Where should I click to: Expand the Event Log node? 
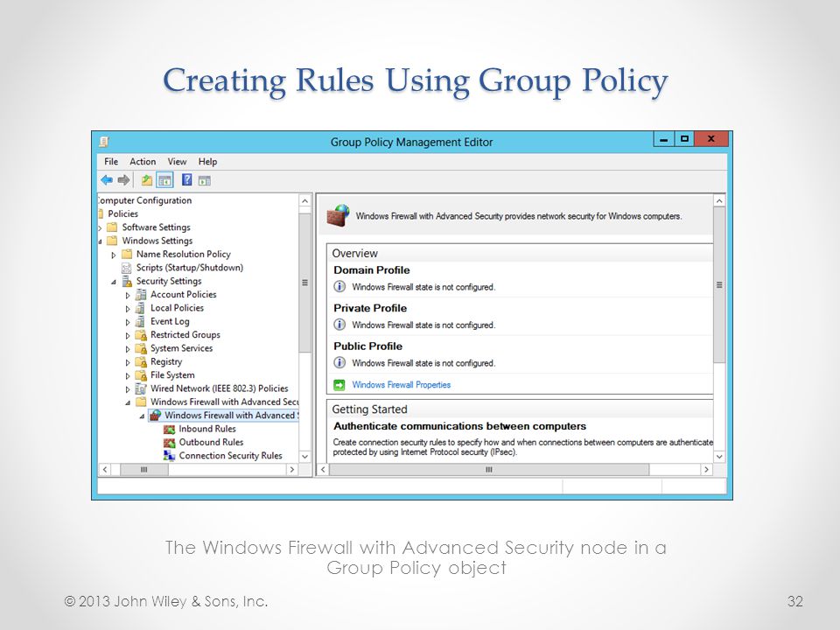128,322
